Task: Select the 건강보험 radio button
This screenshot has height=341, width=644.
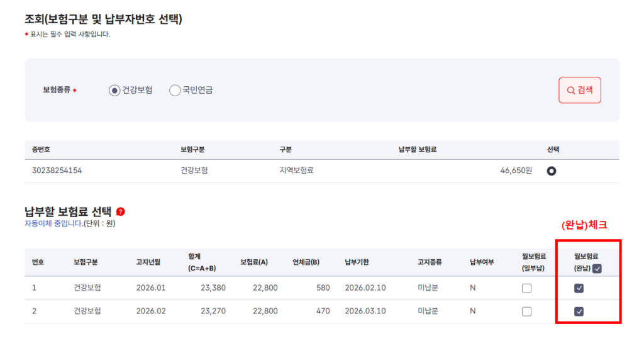Action: point(114,91)
